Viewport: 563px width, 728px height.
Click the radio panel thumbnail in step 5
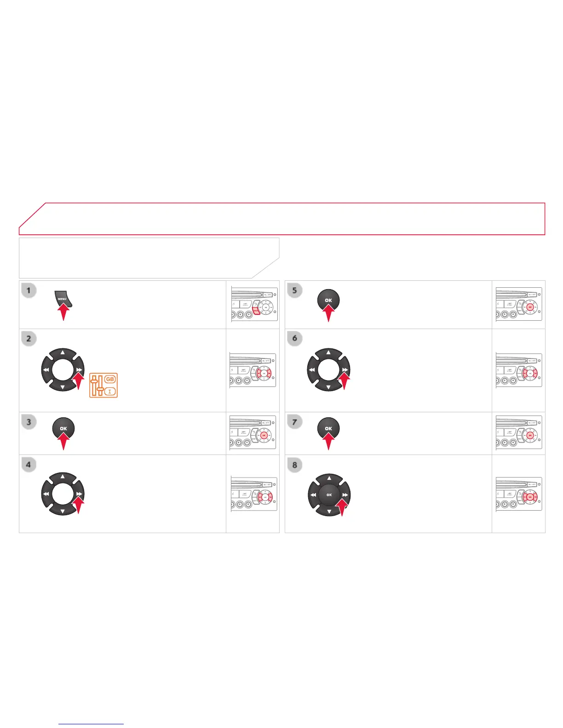click(x=519, y=305)
